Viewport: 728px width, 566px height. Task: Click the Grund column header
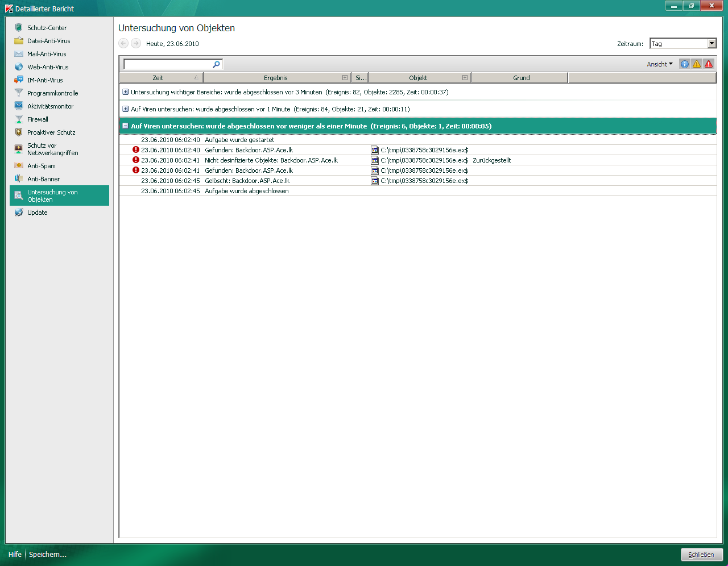point(520,78)
